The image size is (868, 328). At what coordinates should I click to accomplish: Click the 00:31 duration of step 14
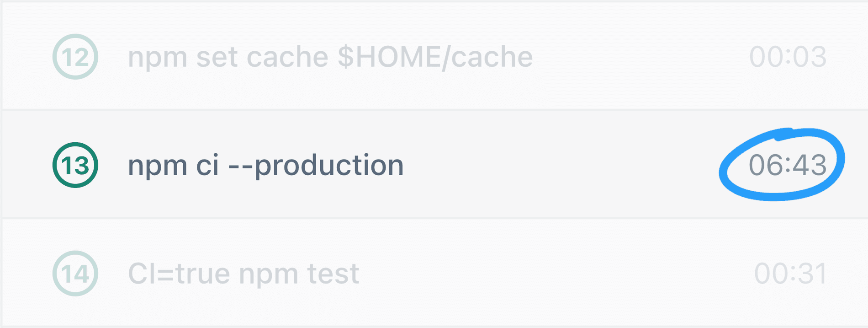pos(790,274)
